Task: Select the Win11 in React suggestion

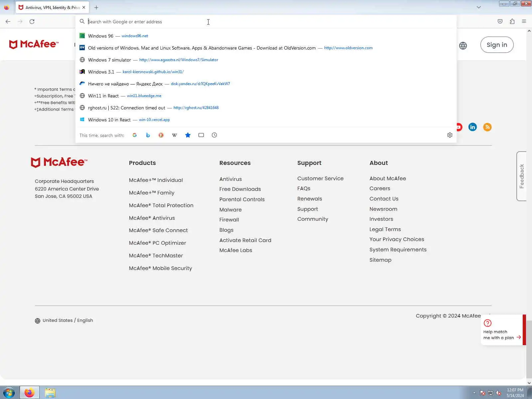Action: [266, 96]
